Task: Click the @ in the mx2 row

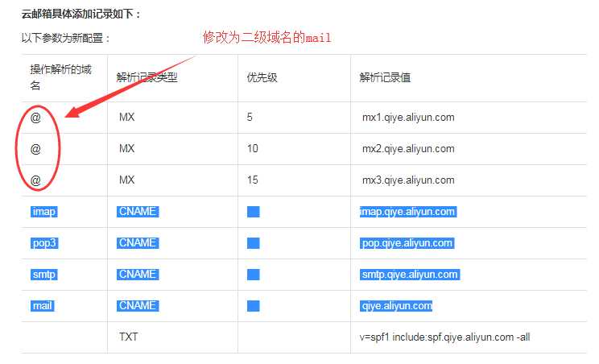Action: pyautogui.click(x=35, y=148)
